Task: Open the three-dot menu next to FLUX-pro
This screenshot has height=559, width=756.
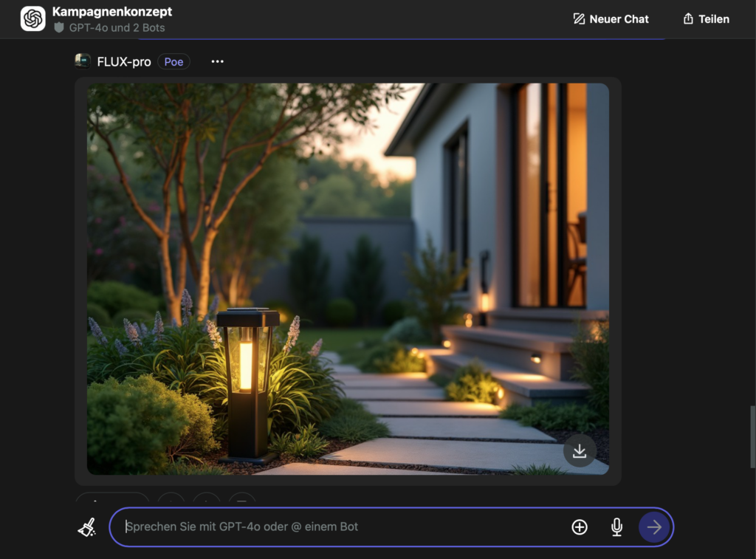Action: click(x=217, y=61)
